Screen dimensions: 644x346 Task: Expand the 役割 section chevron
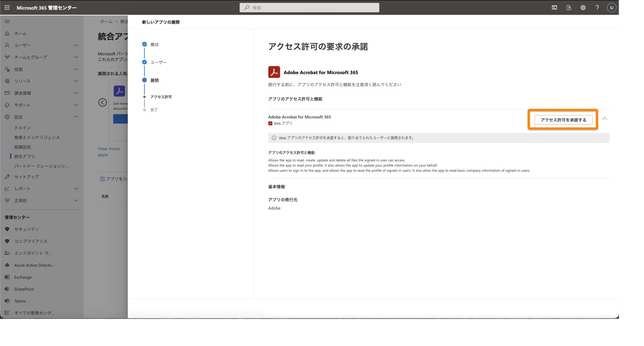point(76,69)
